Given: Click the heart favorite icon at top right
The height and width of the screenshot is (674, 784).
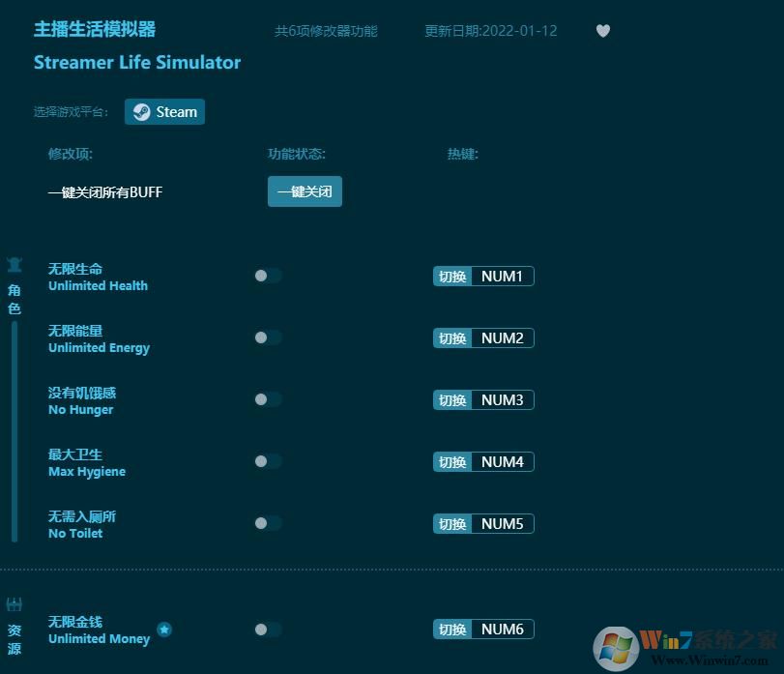Looking at the screenshot, I should coord(603,31).
